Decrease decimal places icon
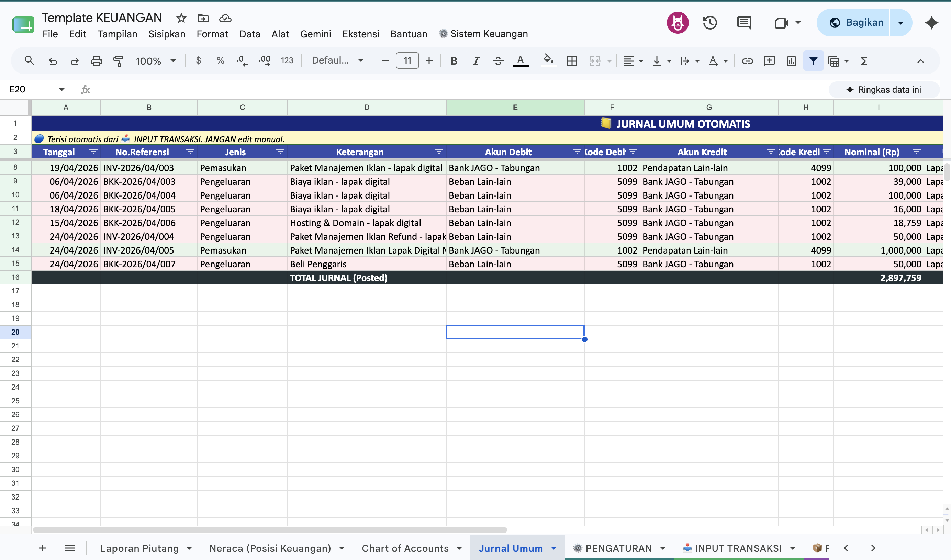 (x=242, y=61)
